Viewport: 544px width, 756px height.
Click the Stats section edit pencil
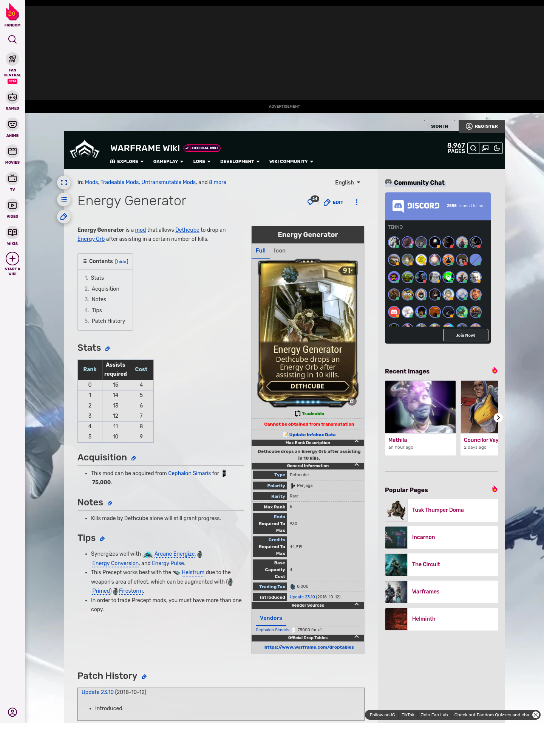click(x=108, y=349)
